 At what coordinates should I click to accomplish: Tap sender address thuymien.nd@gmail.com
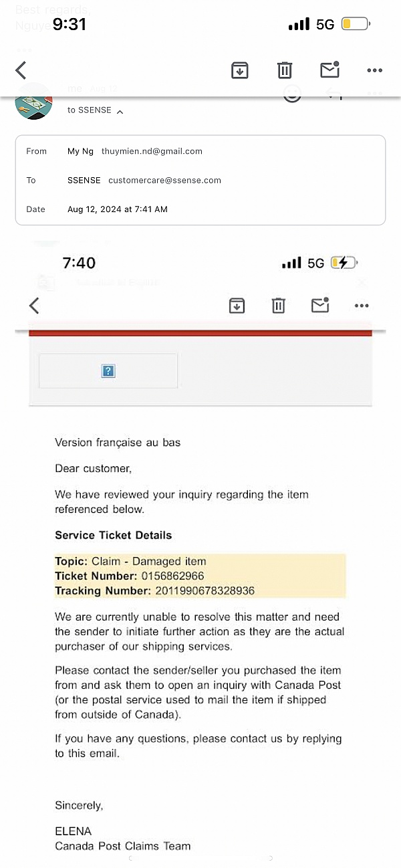click(152, 151)
